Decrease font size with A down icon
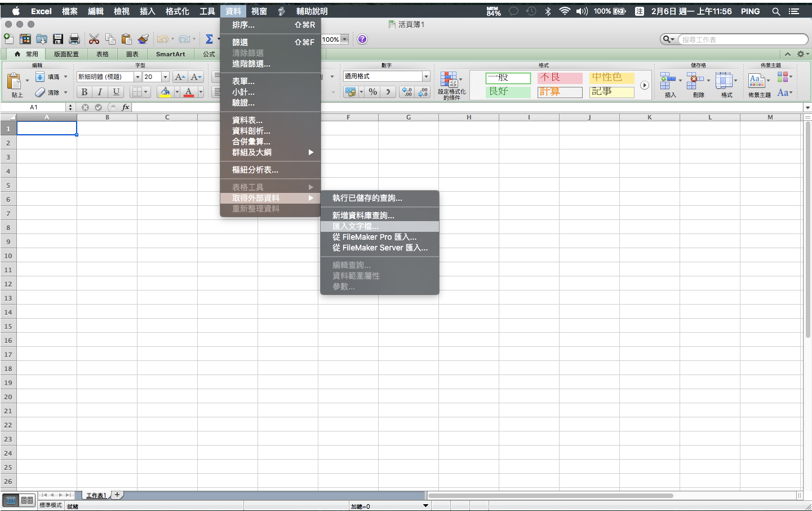This screenshot has height=511, width=812. click(196, 77)
